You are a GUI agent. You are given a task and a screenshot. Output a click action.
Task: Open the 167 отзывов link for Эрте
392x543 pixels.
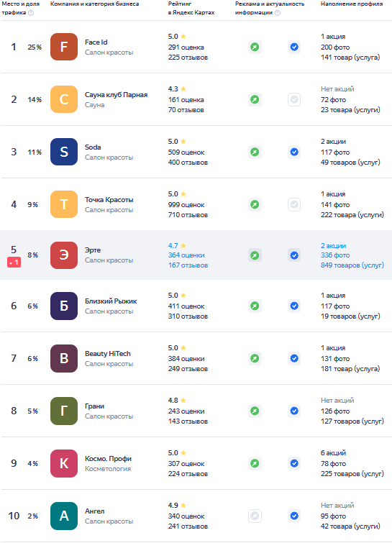[188, 265]
